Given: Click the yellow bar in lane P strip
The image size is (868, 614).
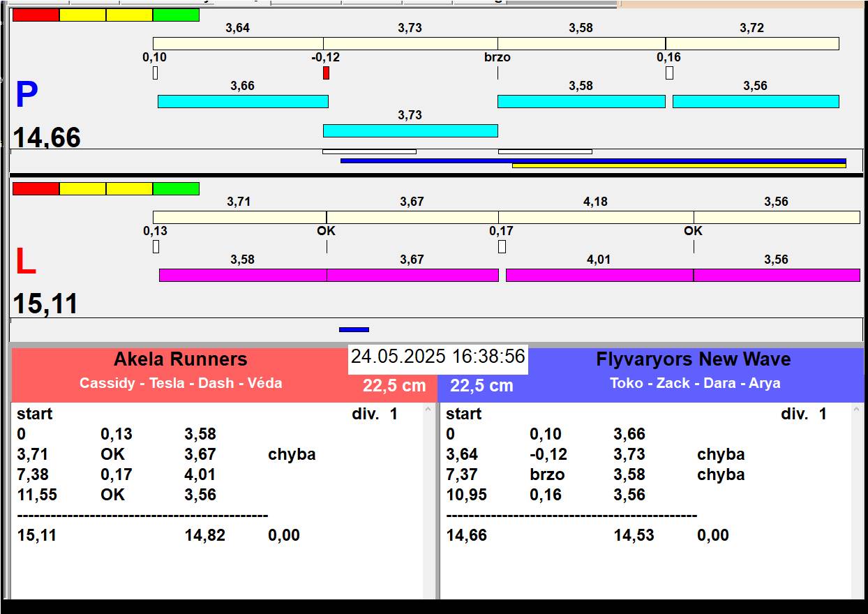Looking at the screenshot, I should (x=678, y=166).
